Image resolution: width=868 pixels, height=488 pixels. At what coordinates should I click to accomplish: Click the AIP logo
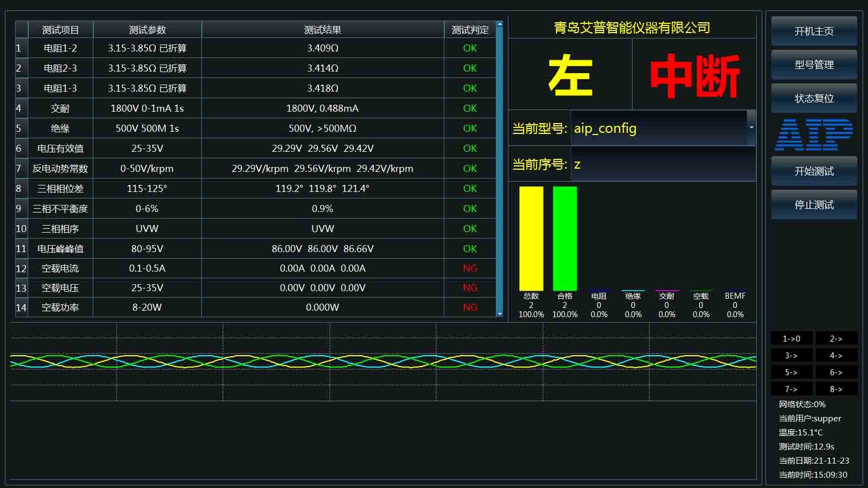pos(813,134)
